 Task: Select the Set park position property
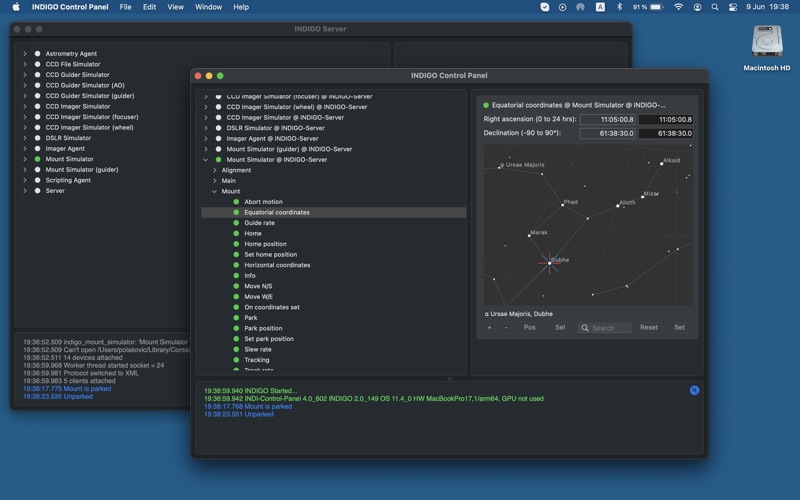click(x=269, y=339)
